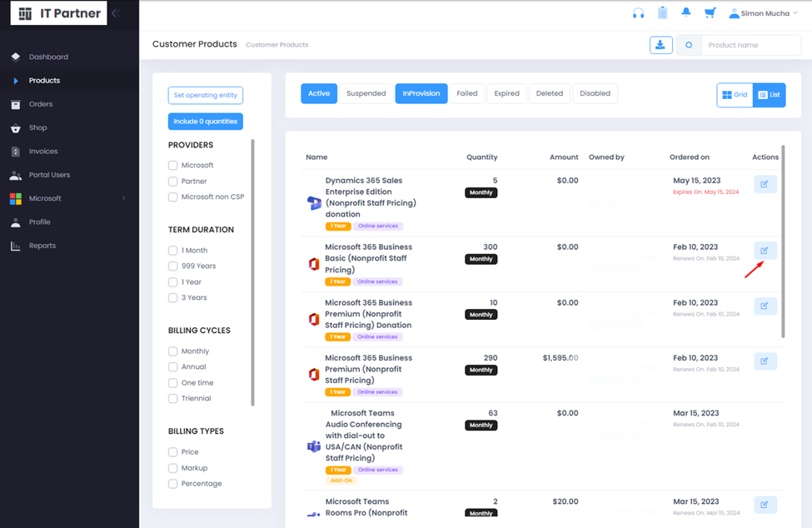This screenshot has height=528, width=812.
Task: Select the Failed status tab
Action: click(467, 94)
